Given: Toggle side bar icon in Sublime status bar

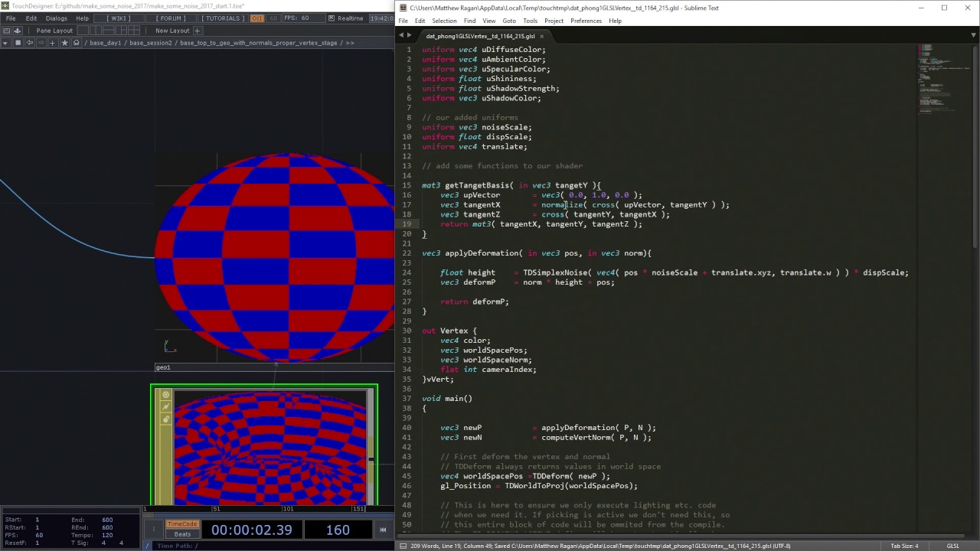Looking at the screenshot, I should pos(403,546).
